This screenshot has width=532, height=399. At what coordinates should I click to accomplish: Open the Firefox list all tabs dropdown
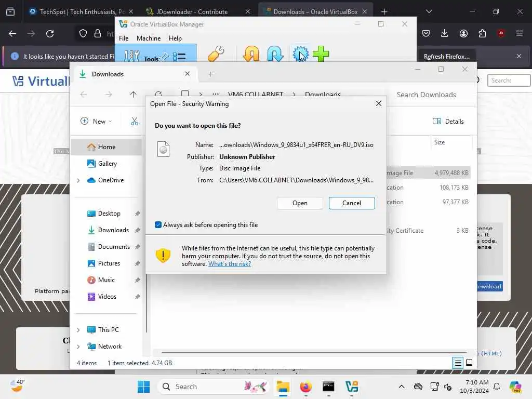(429, 11)
